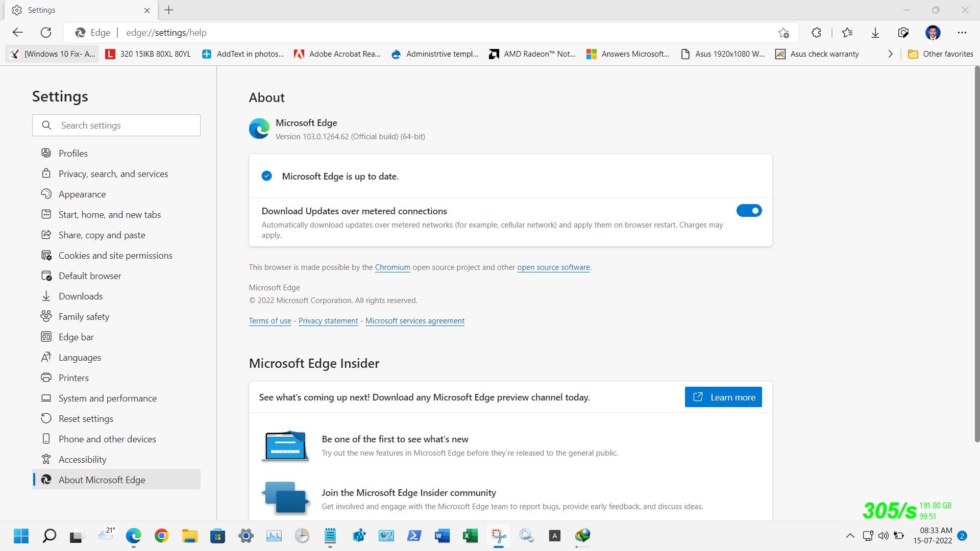
Task: Click the user profile avatar picture
Action: click(x=933, y=33)
